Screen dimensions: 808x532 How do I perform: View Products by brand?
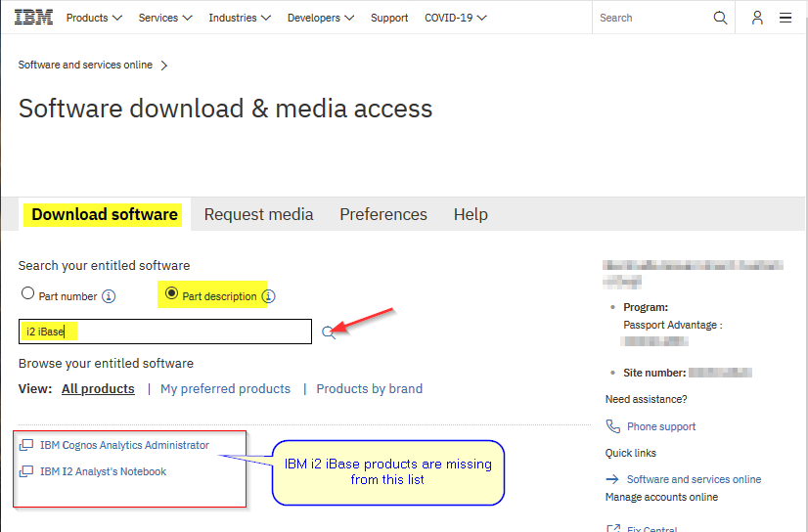click(x=370, y=389)
